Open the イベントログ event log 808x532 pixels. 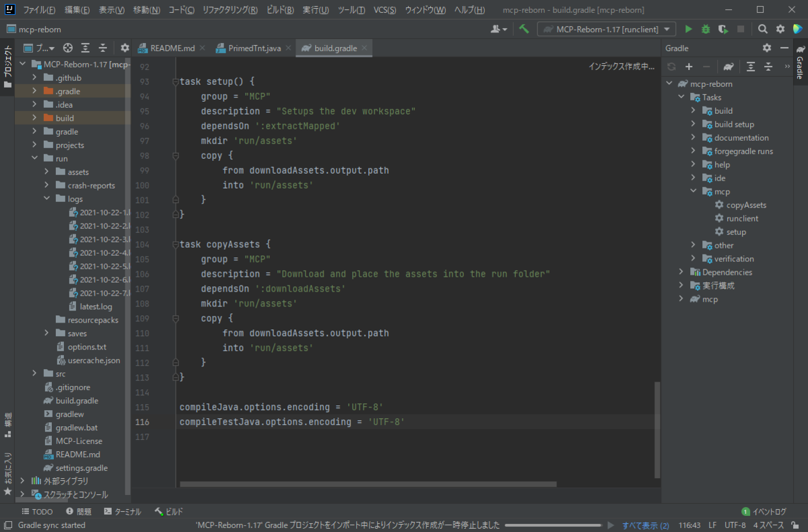[764, 512]
